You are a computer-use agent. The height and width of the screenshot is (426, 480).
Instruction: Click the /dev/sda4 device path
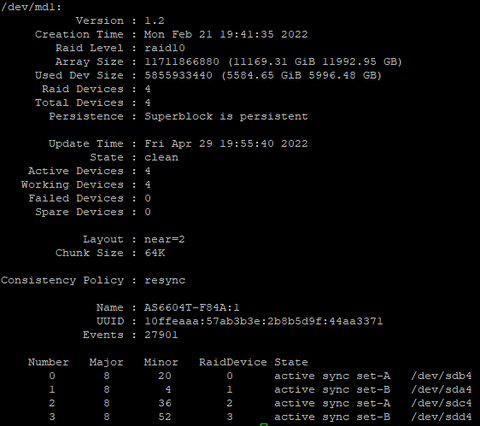point(441,390)
